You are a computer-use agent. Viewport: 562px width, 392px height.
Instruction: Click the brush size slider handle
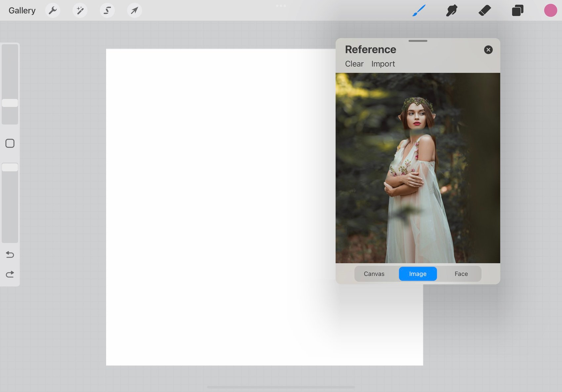pyautogui.click(x=10, y=103)
